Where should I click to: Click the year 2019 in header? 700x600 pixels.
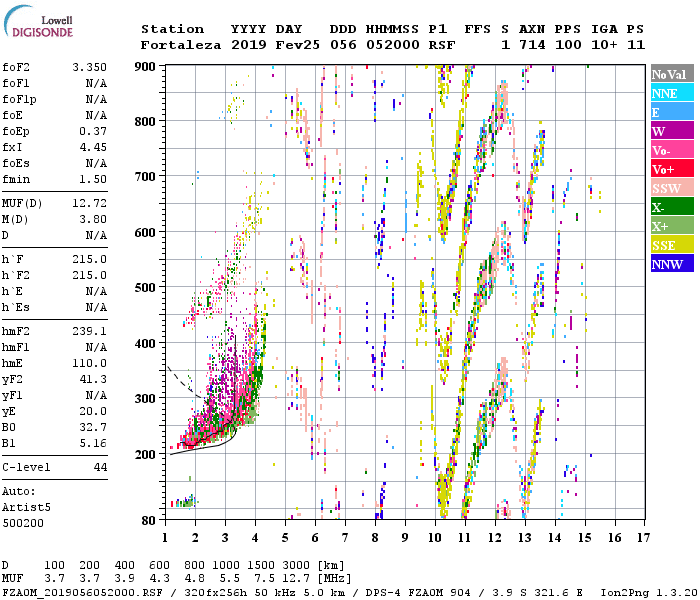249,45
